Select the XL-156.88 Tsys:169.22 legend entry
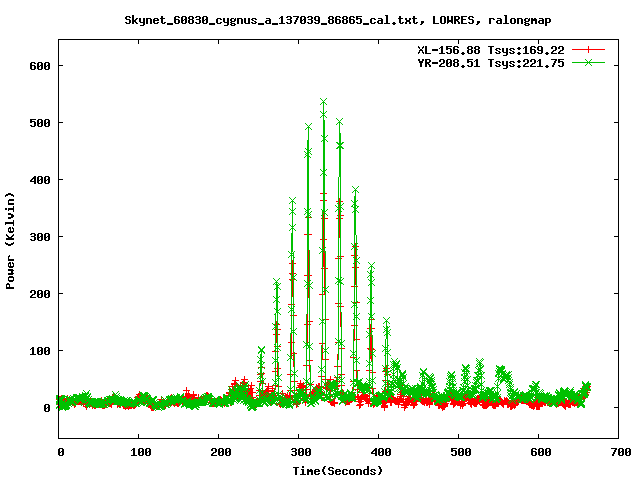Image resolution: width=640 pixels, height=480 pixels. [491, 50]
